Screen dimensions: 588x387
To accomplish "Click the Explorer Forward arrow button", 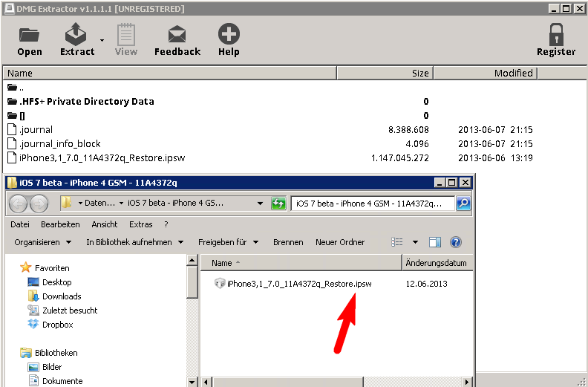I will pyautogui.click(x=39, y=204).
